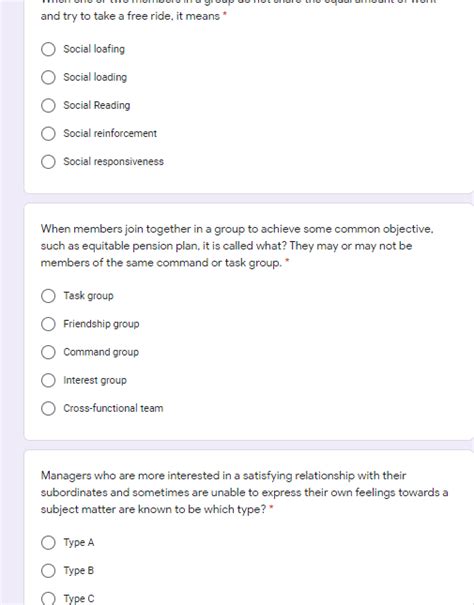
Task: Click the Type A label text
Action: click(x=79, y=543)
